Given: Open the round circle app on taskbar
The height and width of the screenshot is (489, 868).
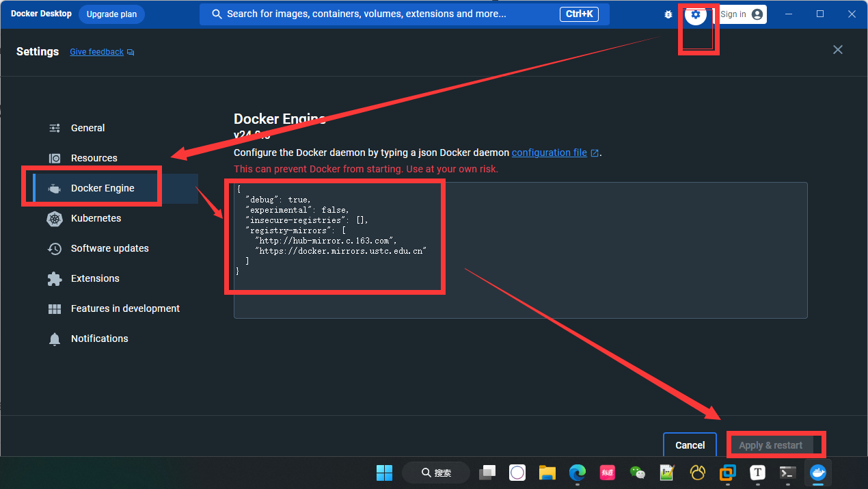Looking at the screenshot, I should (517, 473).
